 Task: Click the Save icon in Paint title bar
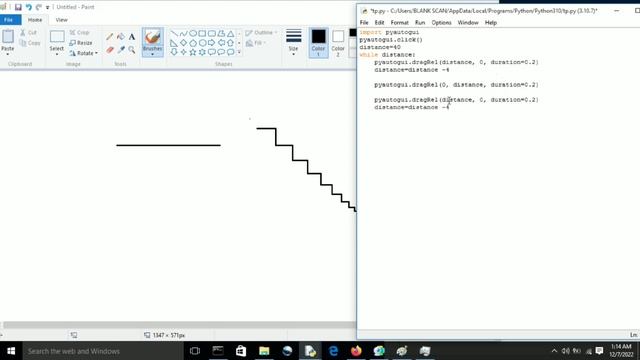[18, 7]
